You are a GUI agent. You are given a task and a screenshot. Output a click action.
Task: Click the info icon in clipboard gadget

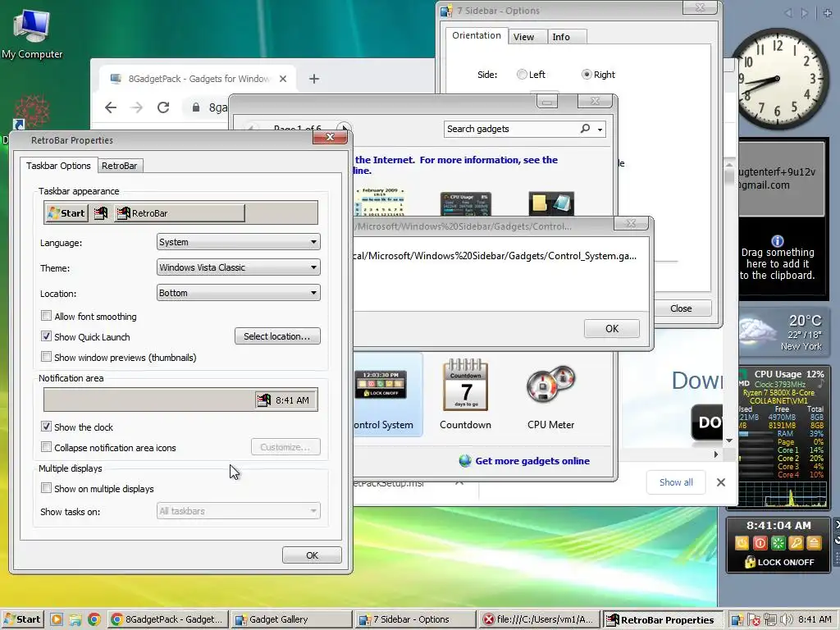coord(778,241)
